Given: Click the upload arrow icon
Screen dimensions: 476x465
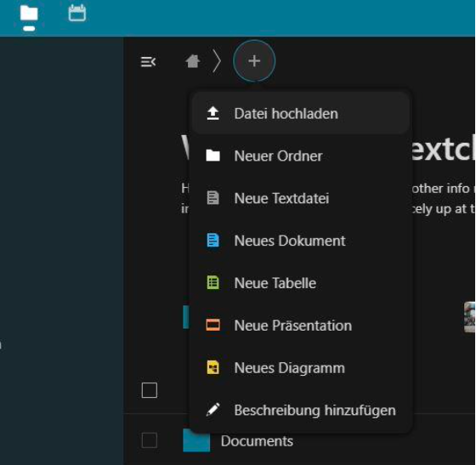Looking at the screenshot, I should [212, 114].
